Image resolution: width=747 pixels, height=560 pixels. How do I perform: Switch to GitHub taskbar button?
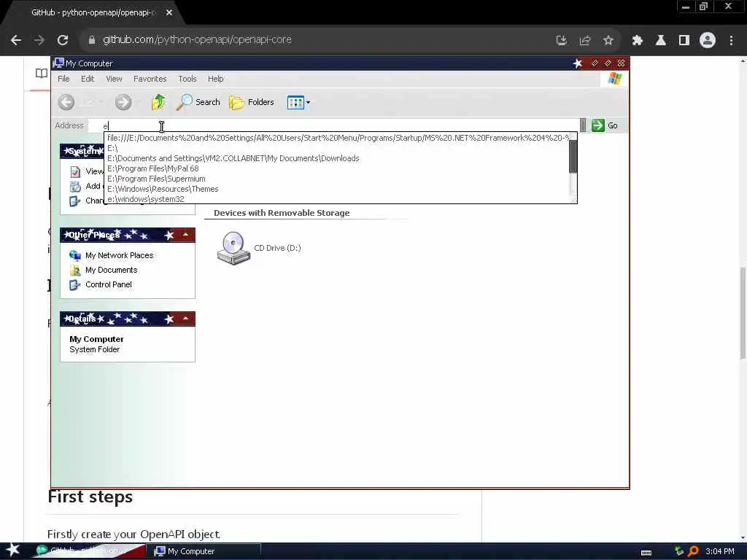90,551
